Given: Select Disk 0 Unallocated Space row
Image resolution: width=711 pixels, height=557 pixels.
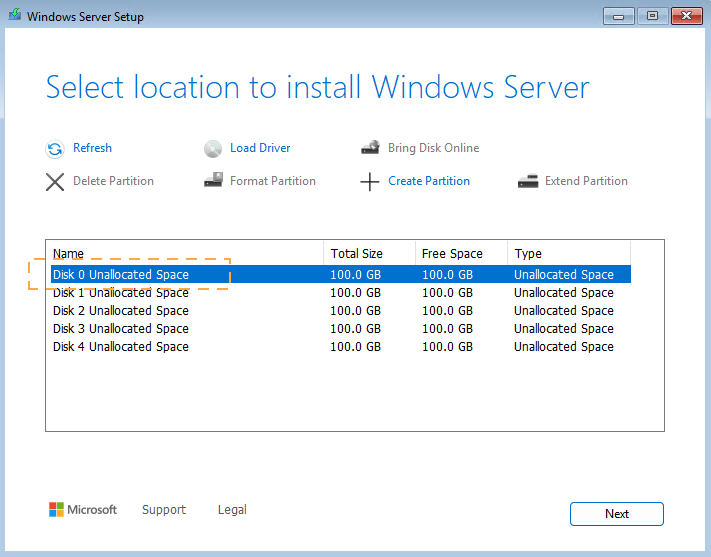Looking at the screenshot, I should pyautogui.click(x=121, y=275).
